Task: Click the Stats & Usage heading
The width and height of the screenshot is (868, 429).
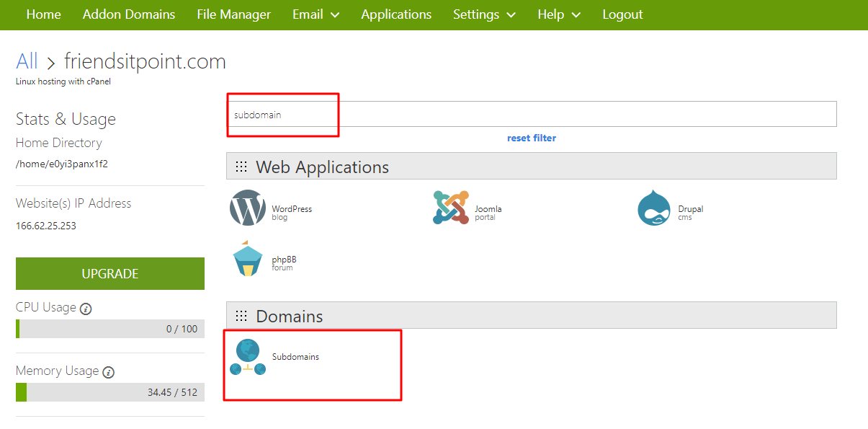Action: 66,119
